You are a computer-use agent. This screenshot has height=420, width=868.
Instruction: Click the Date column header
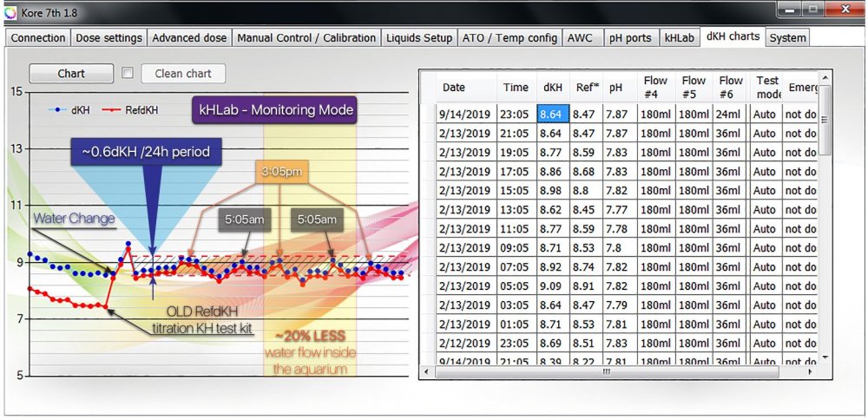(x=454, y=88)
